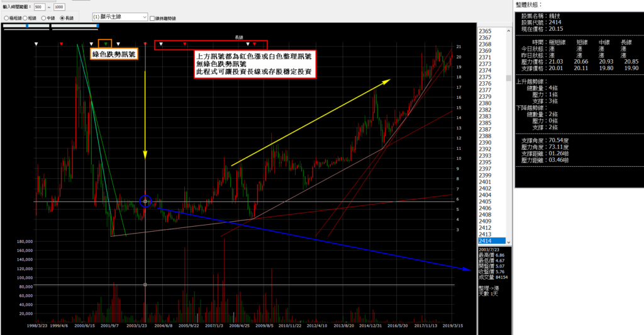Click 壓力角度 73.11度 text
The image size is (644, 335).
pyautogui.click(x=545, y=147)
